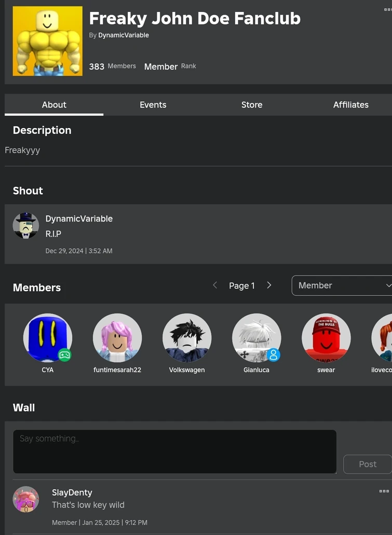Open member swear's avatar
Image resolution: width=392 pixels, height=535 pixels.
[x=326, y=338]
